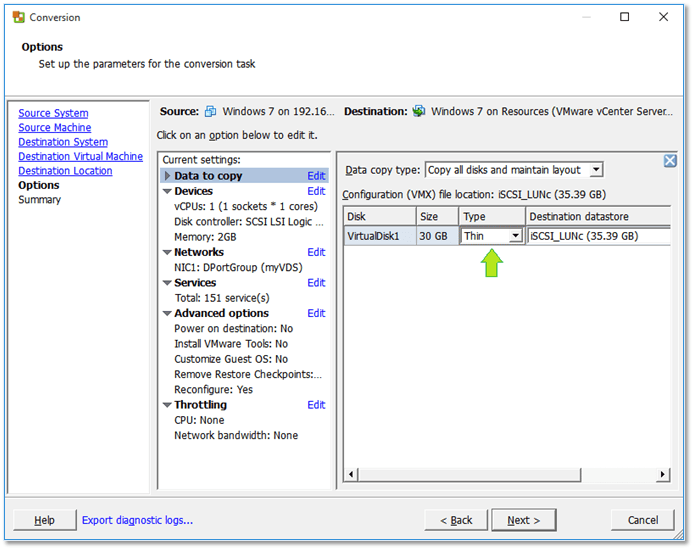This screenshot has height=550, width=694.
Task: Click the iSCSI_LUNc destination datastore cell
Action: (x=598, y=236)
